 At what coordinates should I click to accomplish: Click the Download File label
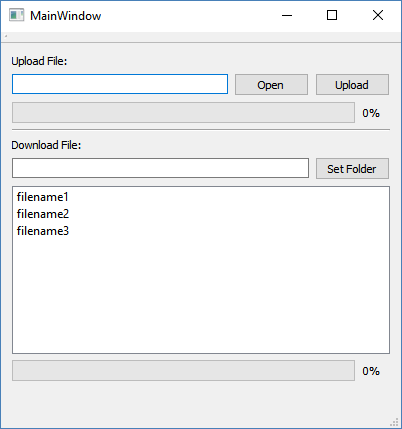(46, 145)
